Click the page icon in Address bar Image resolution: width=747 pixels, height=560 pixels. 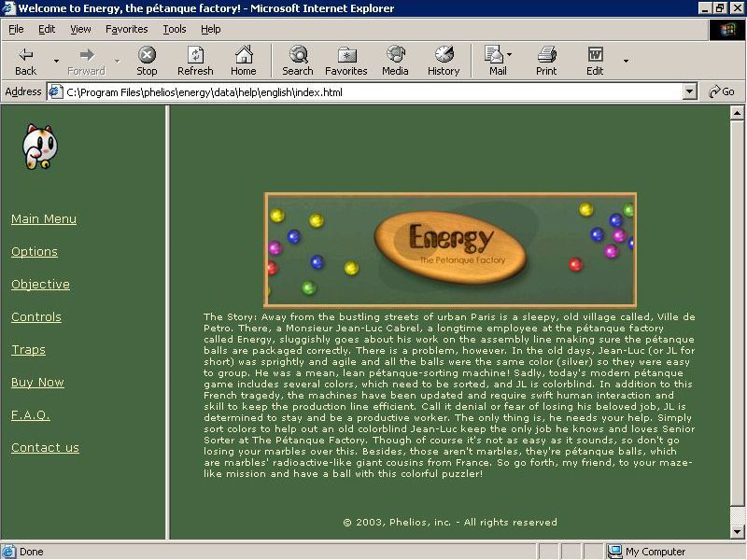(x=56, y=91)
